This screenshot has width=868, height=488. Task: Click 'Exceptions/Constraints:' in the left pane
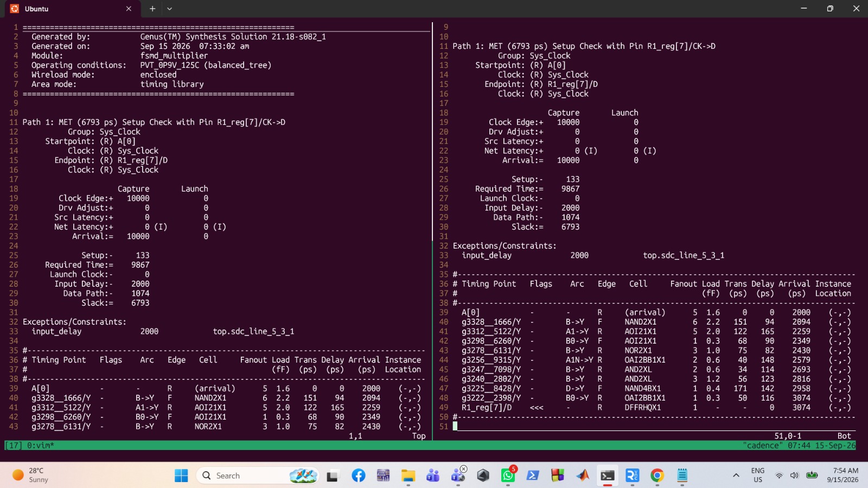tap(74, 322)
